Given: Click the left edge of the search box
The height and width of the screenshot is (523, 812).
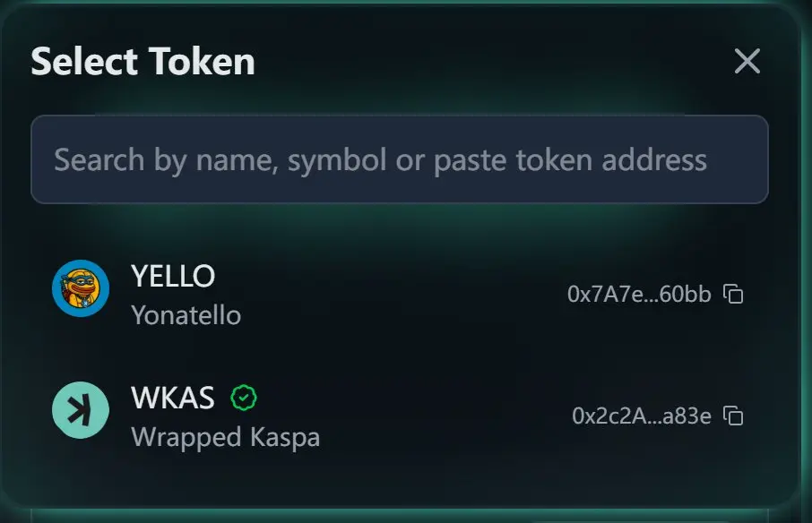Looking at the screenshot, I should (x=41, y=159).
